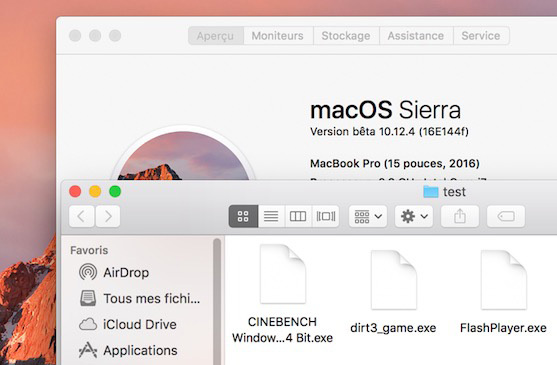Click the CINEBENCH Window...4 Bit.exe name
557x365 pixels.
pos(282,330)
